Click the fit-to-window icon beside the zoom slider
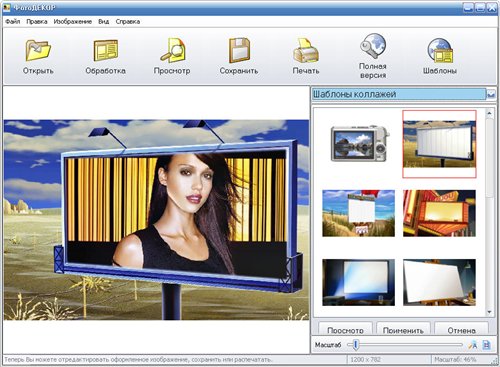This screenshot has width=500, height=367. (472, 345)
